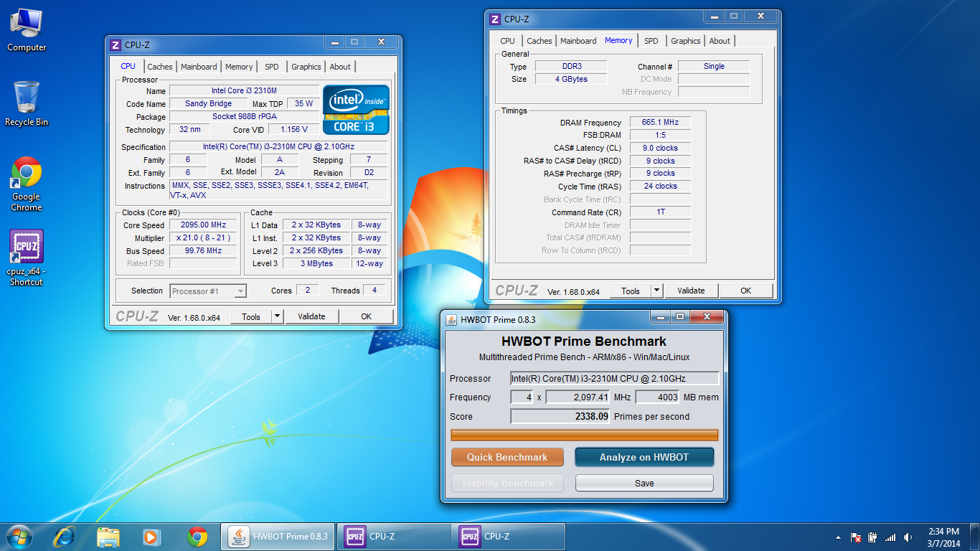
Task: Start the Quick Benchmark in HWBOT Prime
Action: pos(507,457)
